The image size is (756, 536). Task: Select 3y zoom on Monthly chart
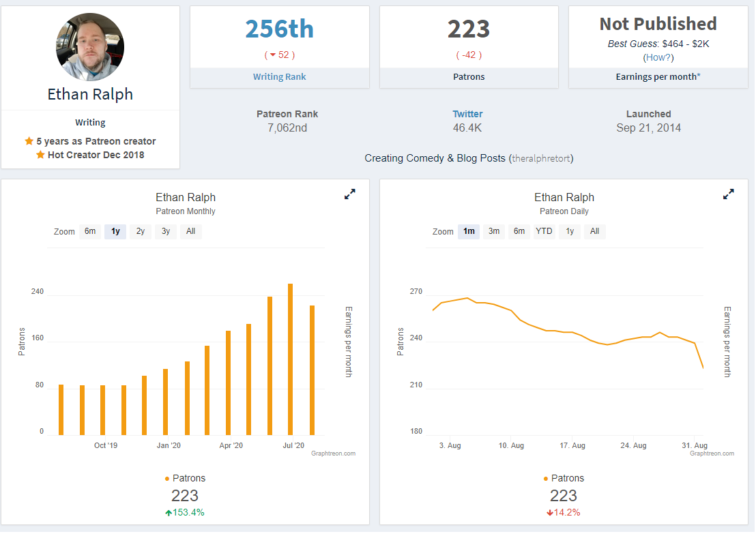click(x=166, y=231)
